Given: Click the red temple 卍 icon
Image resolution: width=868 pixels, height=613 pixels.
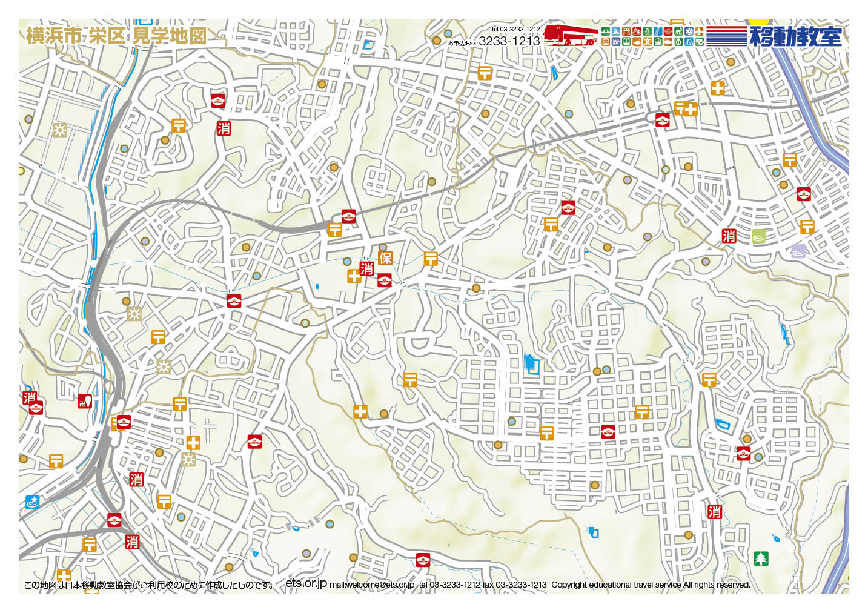Looking at the screenshot, I should pos(85,400).
